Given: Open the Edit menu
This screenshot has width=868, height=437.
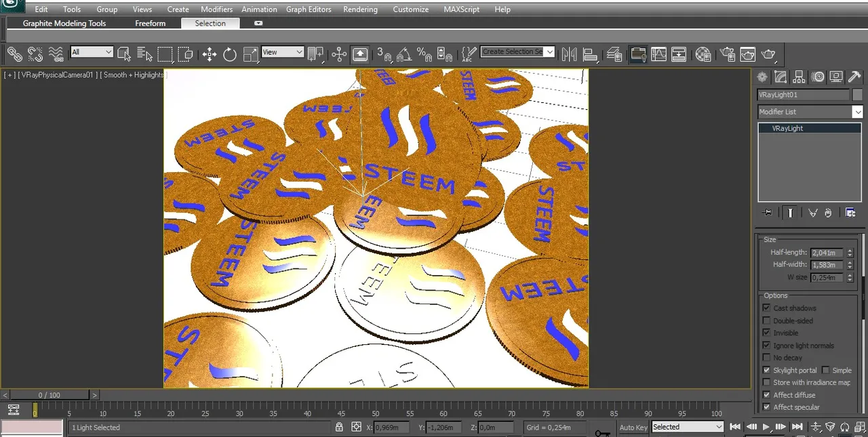Looking at the screenshot, I should [x=41, y=9].
